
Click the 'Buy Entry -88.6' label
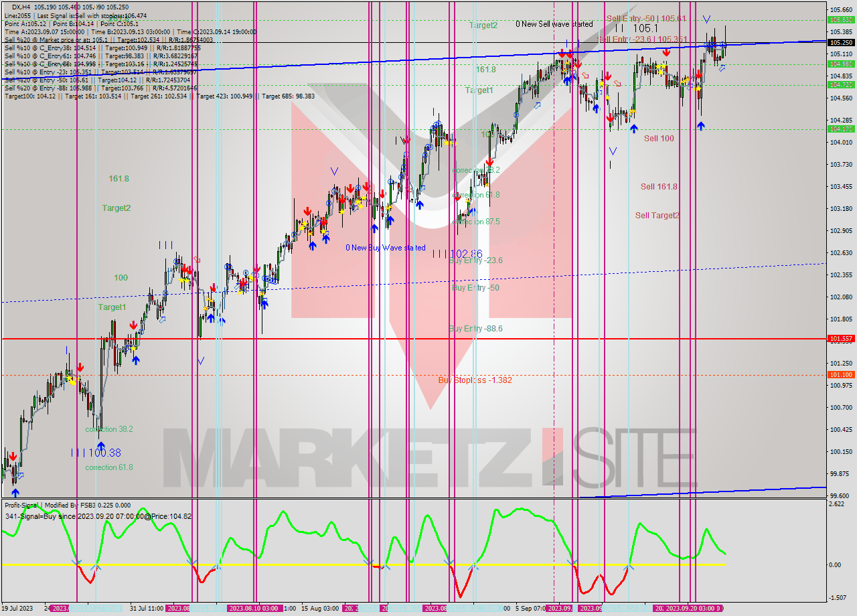point(475,329)
